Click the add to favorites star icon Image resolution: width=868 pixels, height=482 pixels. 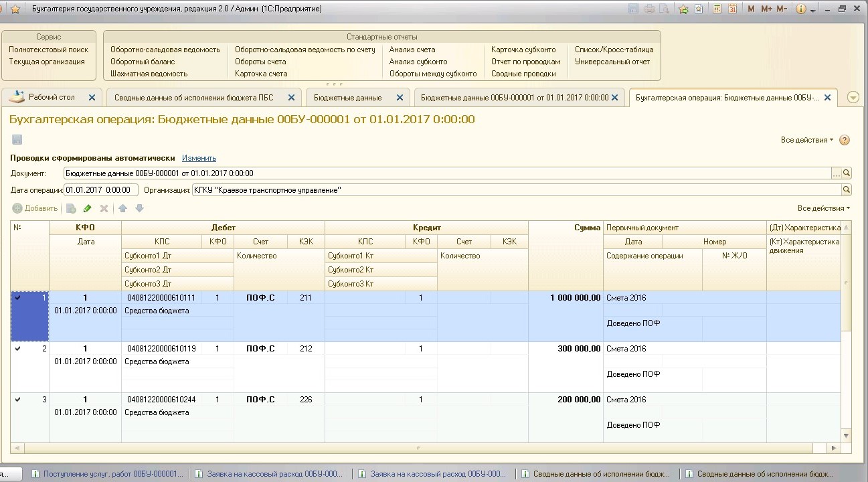[x=683, y=9]
